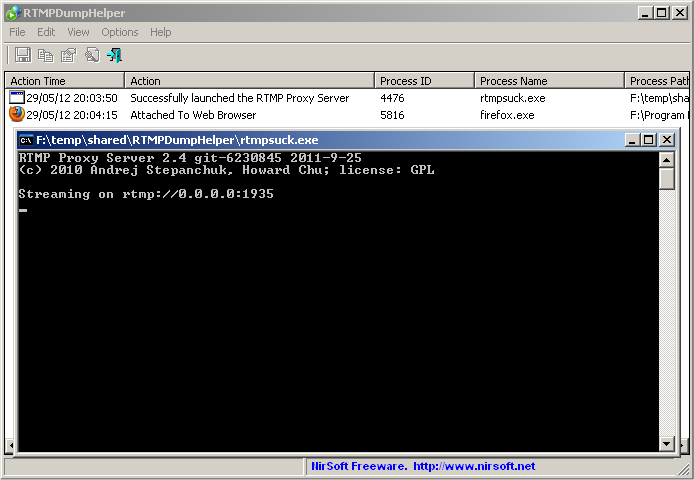The image size is (694, 480).
Task: Click the Exit toolbar icon with arrow
Action: pyautogui.click(x=115, y=55)
